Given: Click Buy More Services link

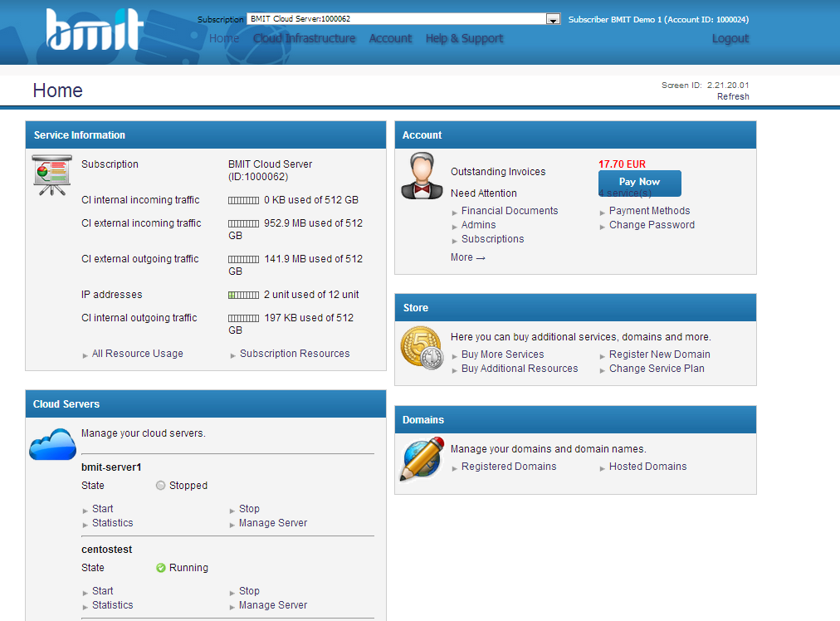Looking at the screenshot, I should tap(502, 355).
